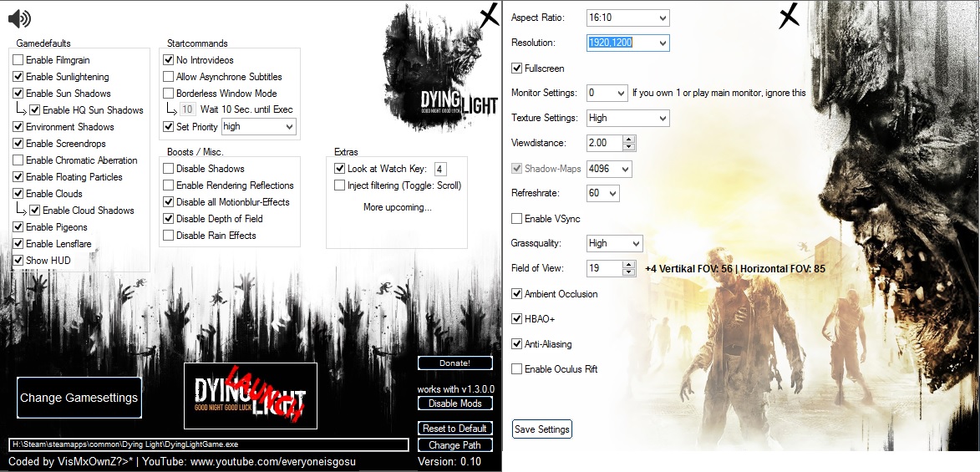
Task: Mute sound with the speaker icon
Action: pyautogui.click(x=19, y=18)
